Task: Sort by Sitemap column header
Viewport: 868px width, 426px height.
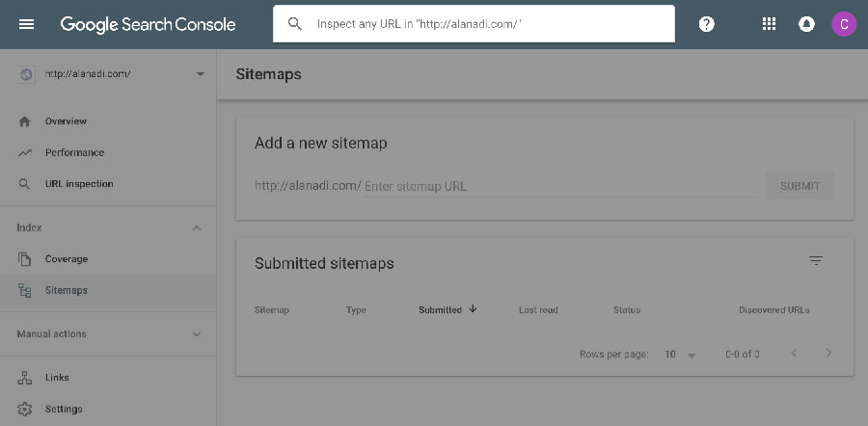Action: click(x=272, y=310)
